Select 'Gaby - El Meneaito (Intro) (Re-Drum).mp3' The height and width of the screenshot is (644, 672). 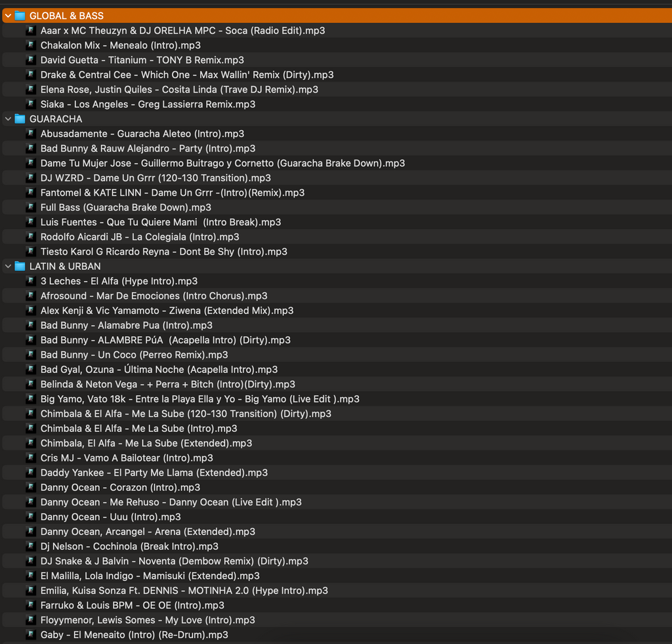click(x=134, y=635)
